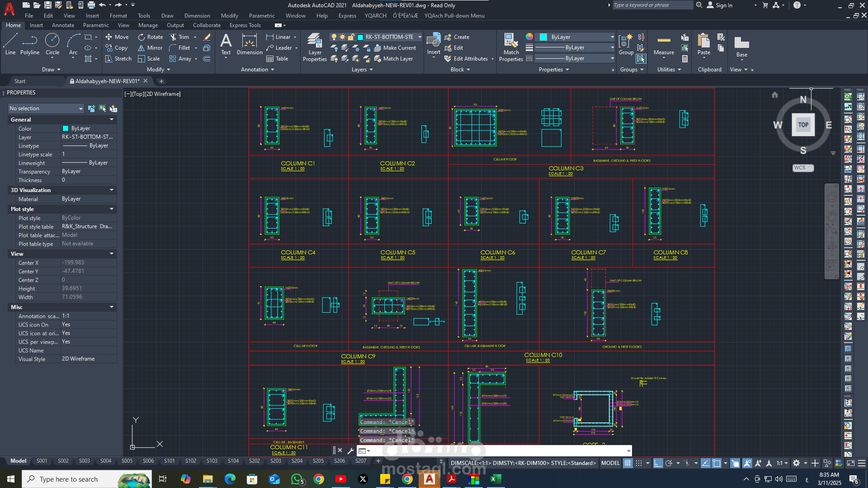
Task: Toggle drawing grid display in status bar
Action: [627, 463]
